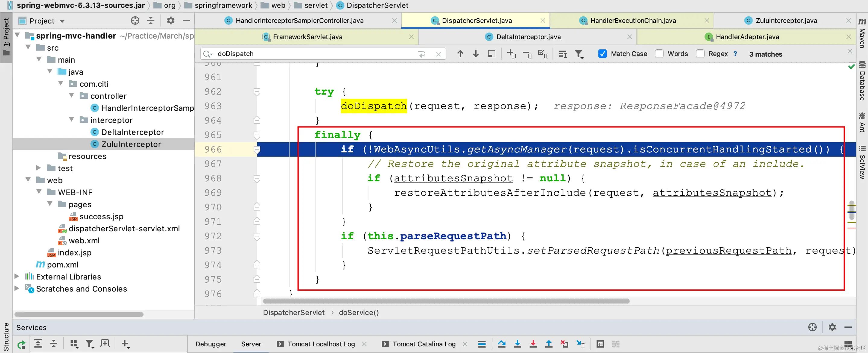The width and height of the screenshot is (868, 353).
Task: Open the Debugger tab in Services
Action: 211,344
